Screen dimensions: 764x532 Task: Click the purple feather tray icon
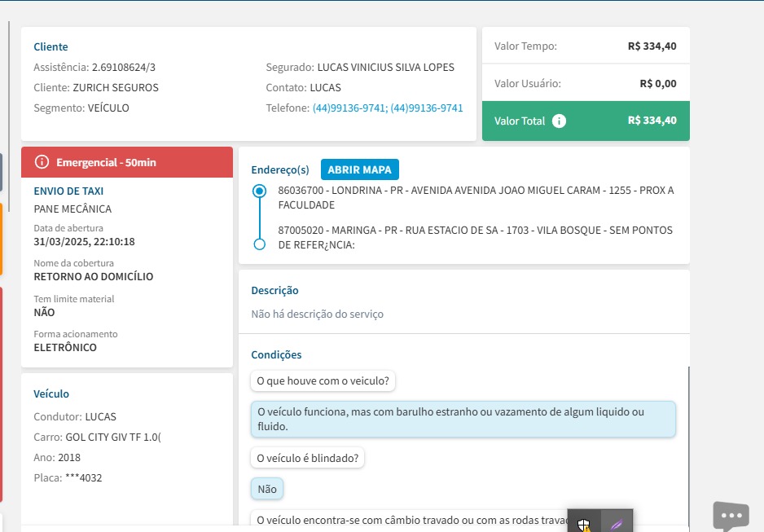click(x=617, y=524)
